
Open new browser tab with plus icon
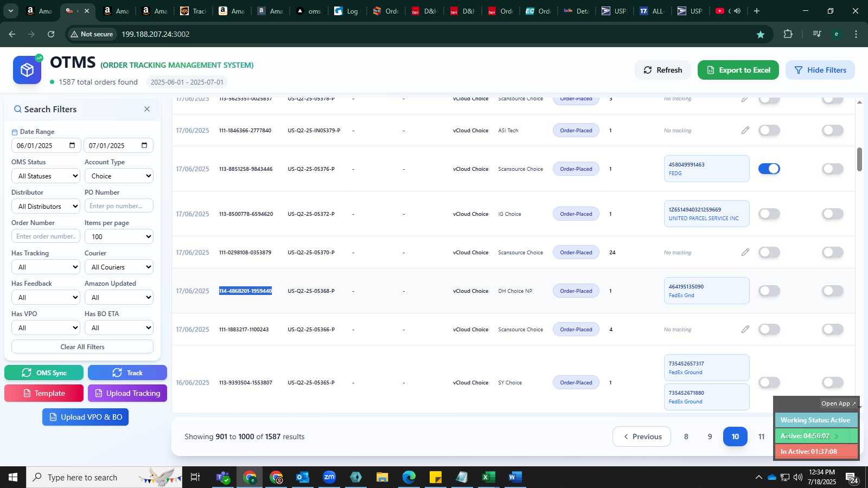757,11
